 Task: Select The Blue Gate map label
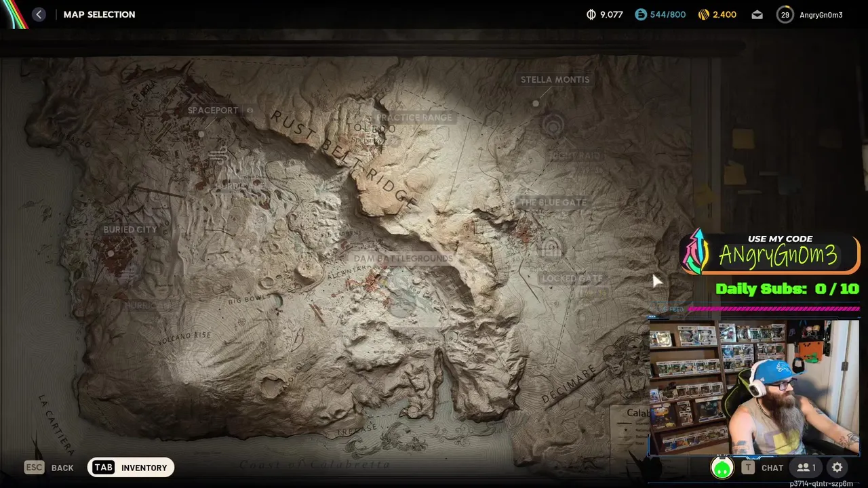(553, 202)
